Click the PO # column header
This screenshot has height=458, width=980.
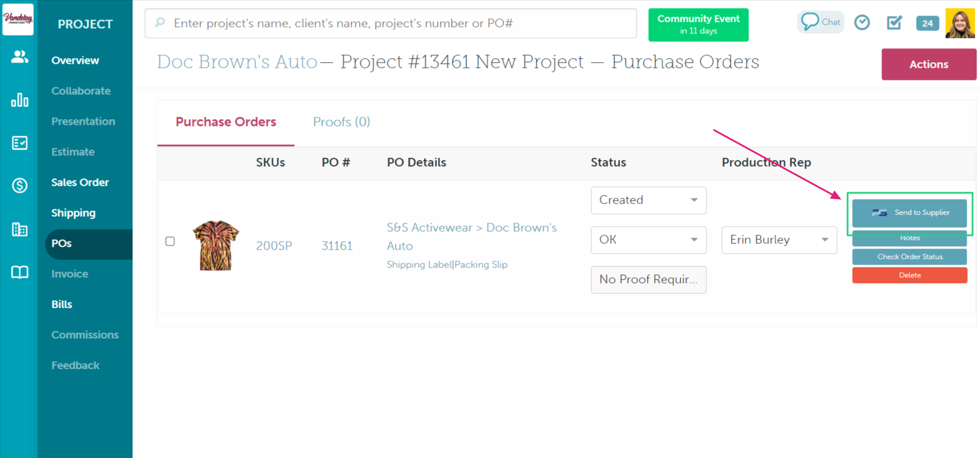pyautogui.click(x=336, y=162)
